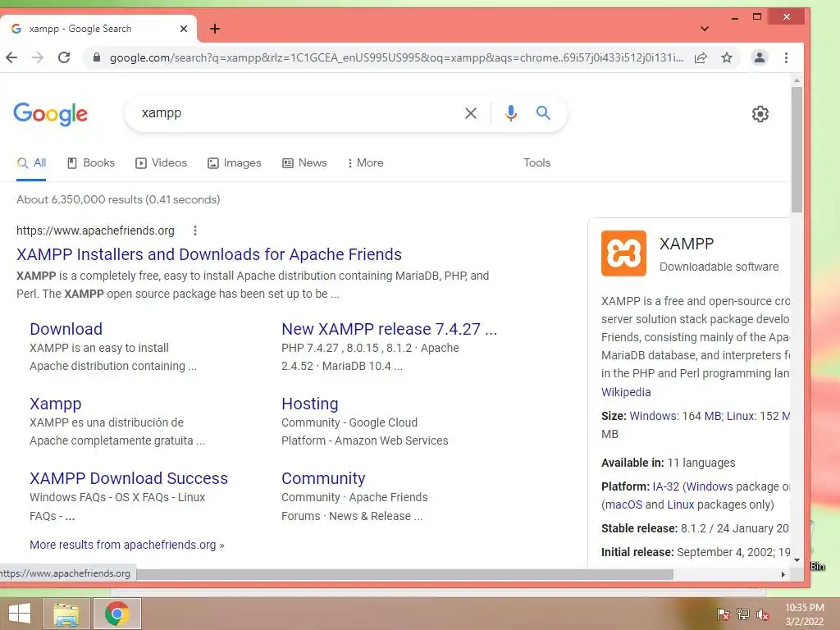Expand the More search categories menu
The width and height of the screenshot is (840, 630).
[365, 163]
